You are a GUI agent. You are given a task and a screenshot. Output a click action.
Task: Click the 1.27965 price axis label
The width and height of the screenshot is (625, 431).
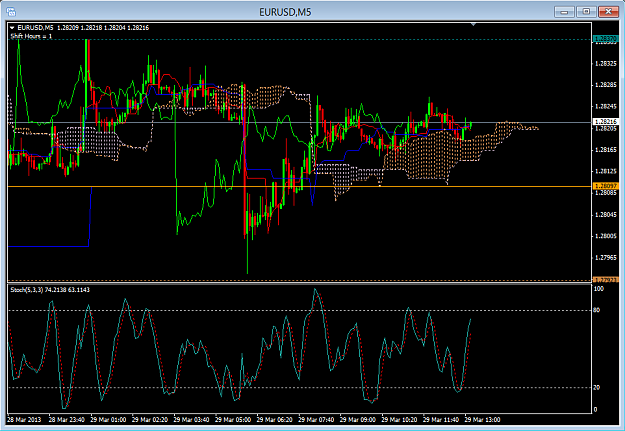[x=605, y=258]
